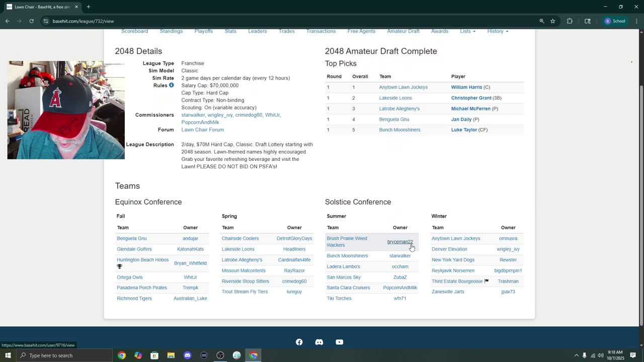View William Harris player page
The height and width of the screenshot is (362, 644).
[466, 87]
